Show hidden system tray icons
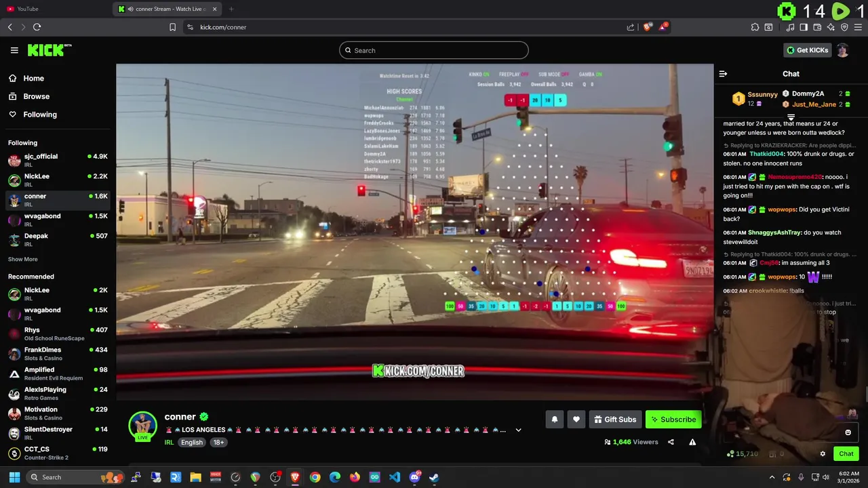 pos(772,477)
